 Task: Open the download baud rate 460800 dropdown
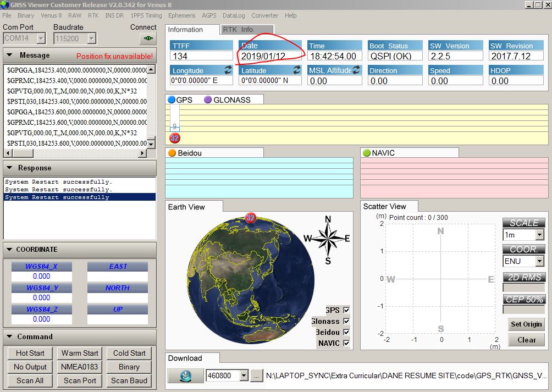point(244,376)
